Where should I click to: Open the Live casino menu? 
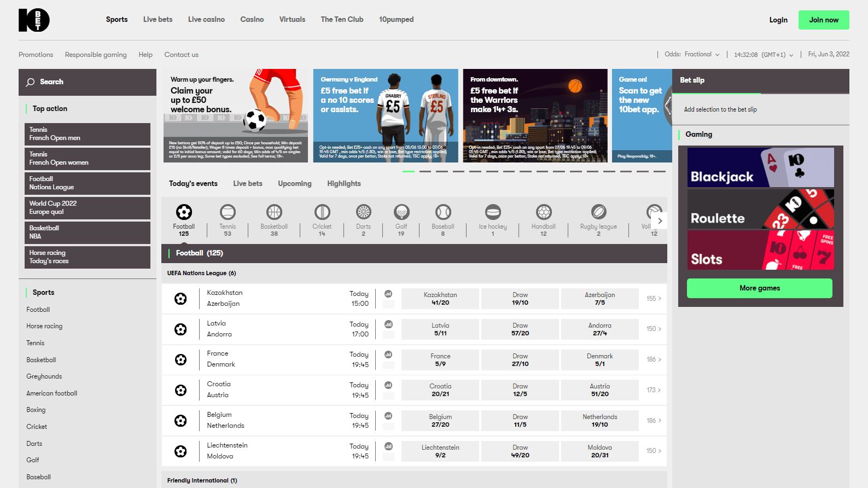click(206, 20)
